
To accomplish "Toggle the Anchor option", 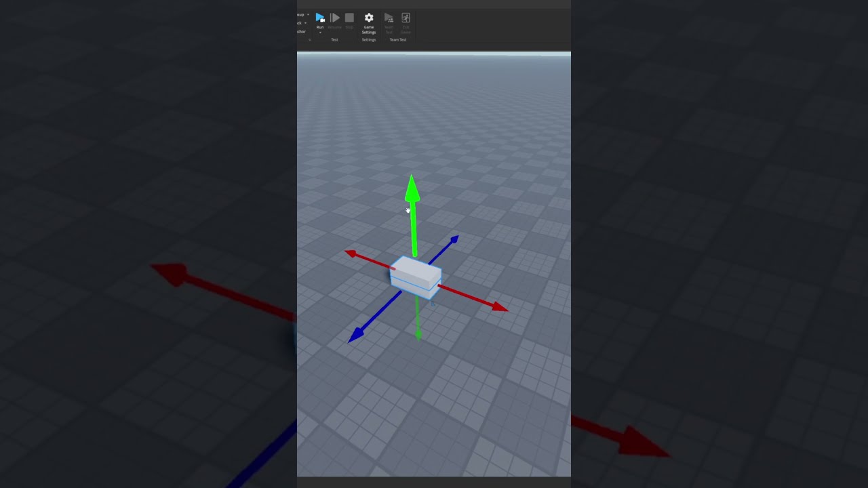I will pos(301,31).
